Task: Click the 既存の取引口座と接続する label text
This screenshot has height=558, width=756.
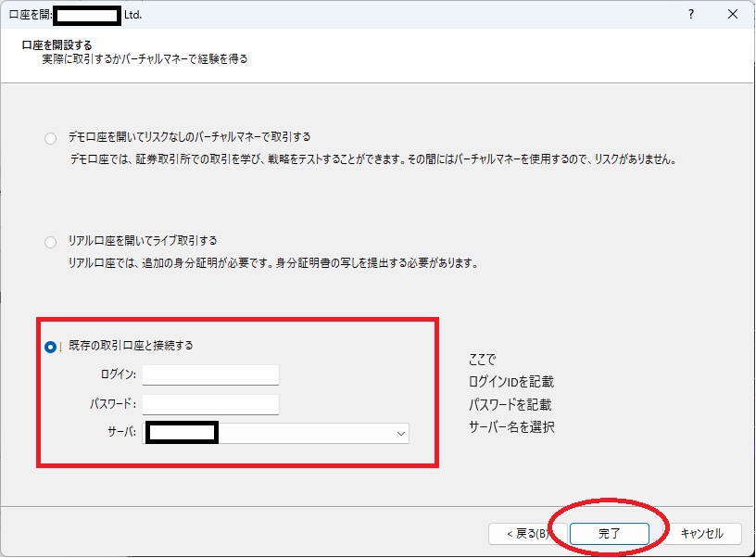Action: coord(131,346)
